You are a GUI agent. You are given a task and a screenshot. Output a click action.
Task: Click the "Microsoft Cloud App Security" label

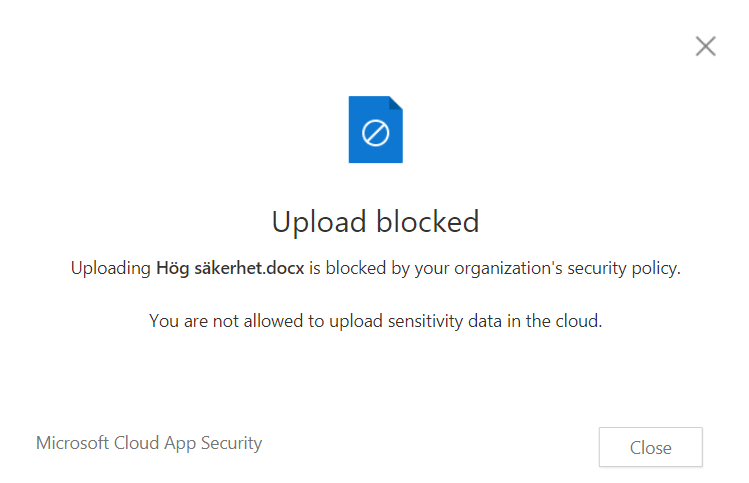pyautogui.click(x=149, y=442)
